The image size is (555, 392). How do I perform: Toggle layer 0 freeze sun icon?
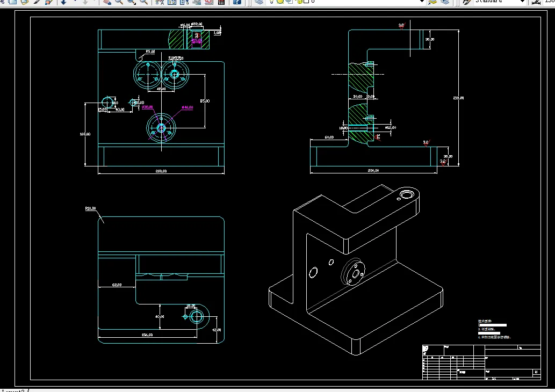(x=280, y=2)
